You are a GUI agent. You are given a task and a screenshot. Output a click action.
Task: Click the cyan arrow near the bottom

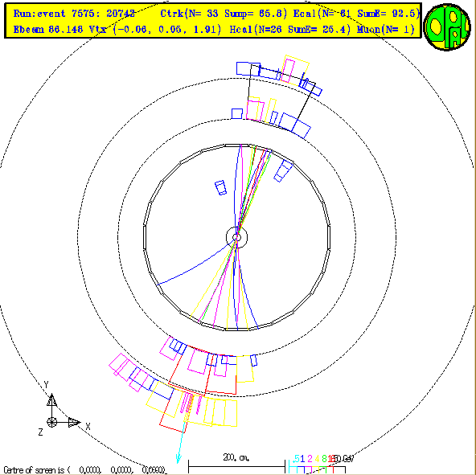pyautogui.click(x=181, y=444)
